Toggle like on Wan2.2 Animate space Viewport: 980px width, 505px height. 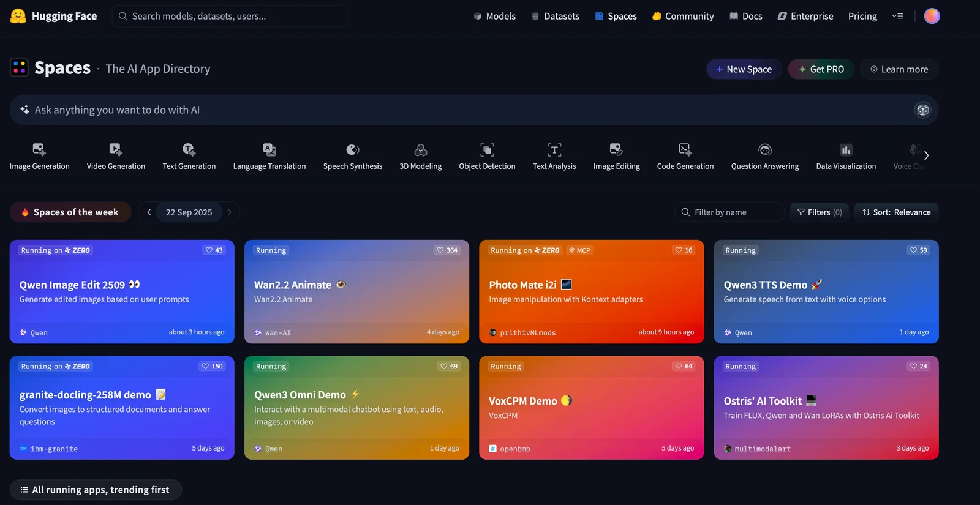[447, 250]
